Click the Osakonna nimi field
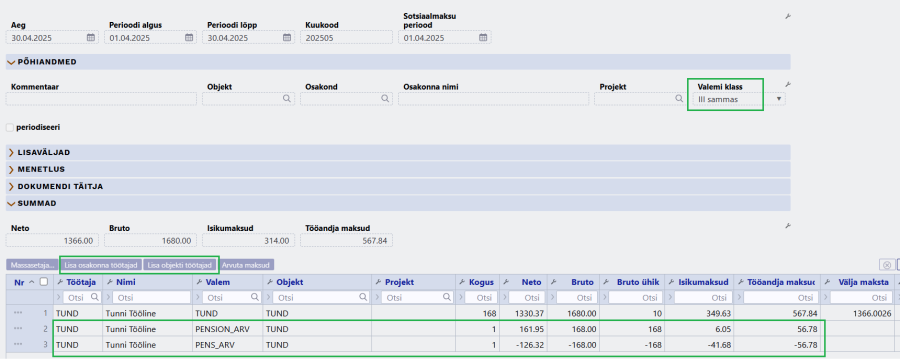Viewport: 900px width, 364px height. [x=494, y=99]
